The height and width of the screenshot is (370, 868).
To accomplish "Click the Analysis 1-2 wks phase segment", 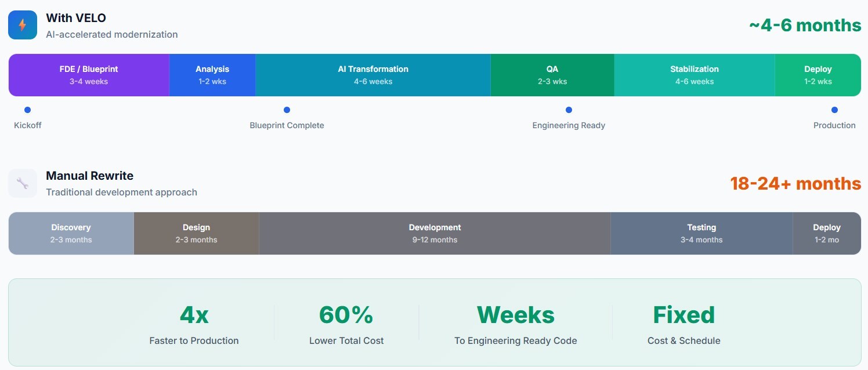I will pyautogui.click(x=212, y=75).
